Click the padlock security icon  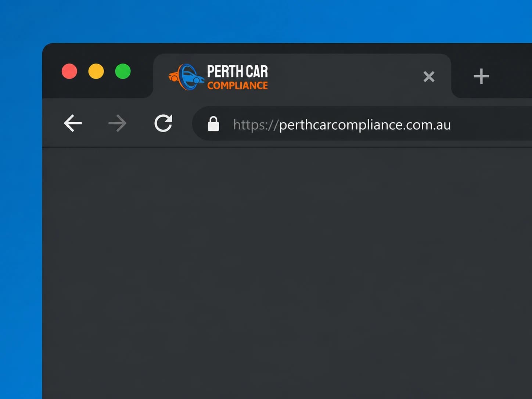point(213,124)
